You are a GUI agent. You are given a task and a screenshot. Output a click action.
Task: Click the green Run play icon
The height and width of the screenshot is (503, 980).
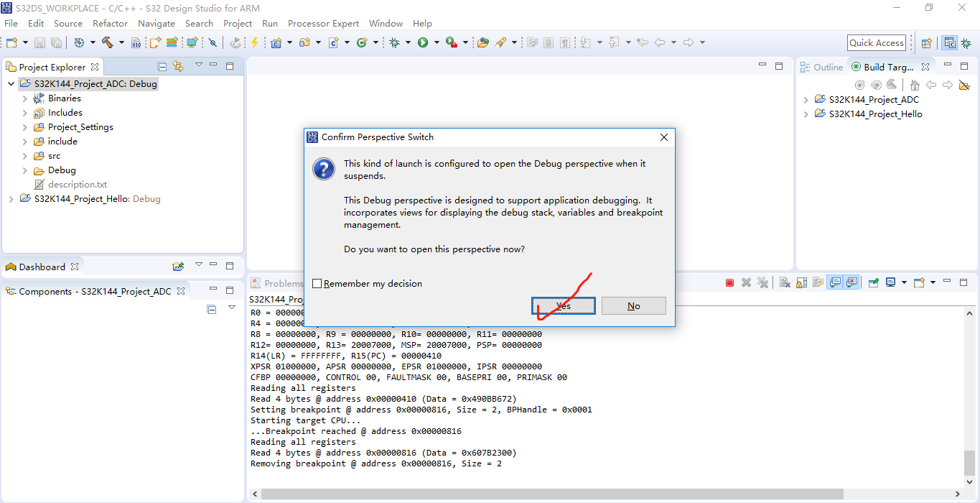tap(423, 42)
